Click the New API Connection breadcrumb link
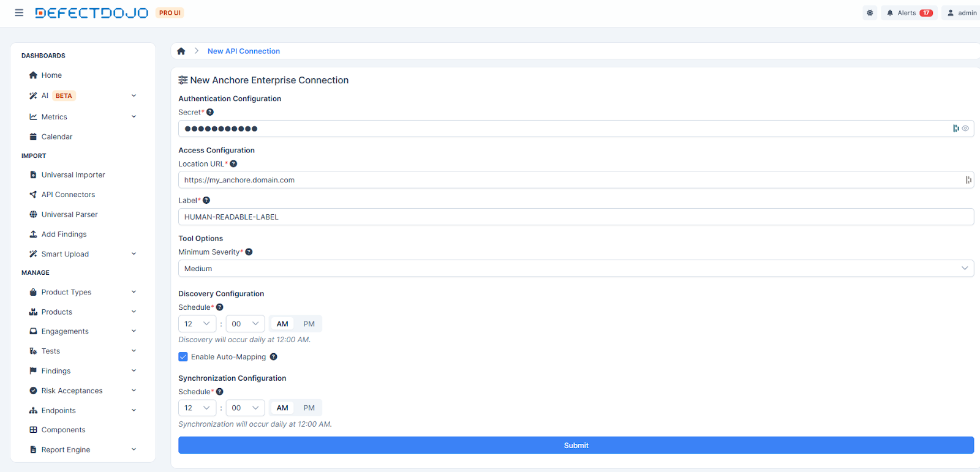This screenshot has width=980, height=472. tap(244, 51)
